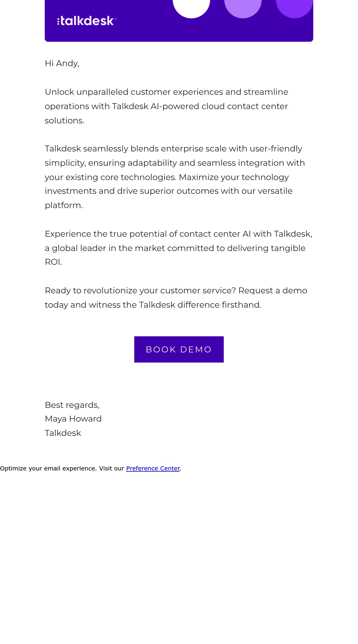Click the Talkdesk logo in banner
The width and height of the screenshot is (358, 644).
[x=87, y=21]
